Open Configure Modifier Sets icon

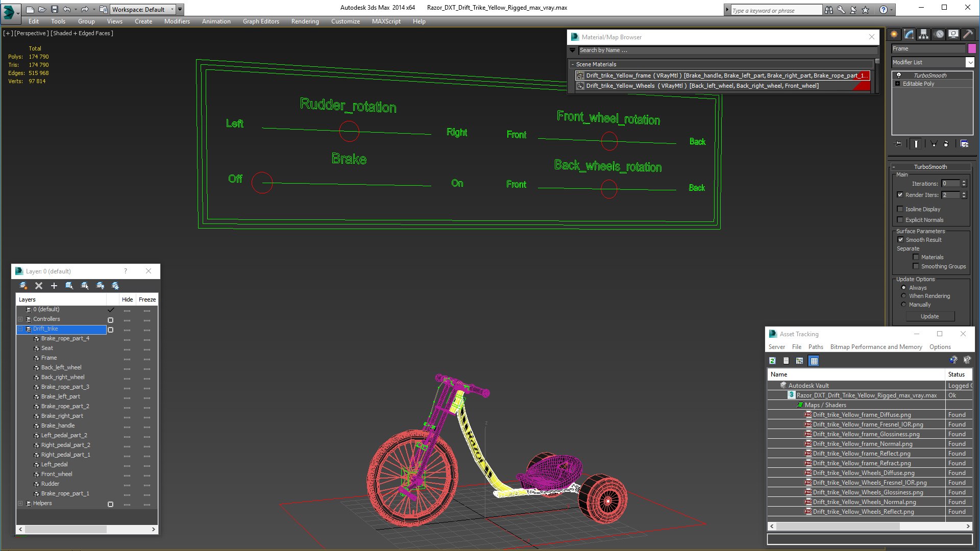pyautogui.click(x=964, y=144)
